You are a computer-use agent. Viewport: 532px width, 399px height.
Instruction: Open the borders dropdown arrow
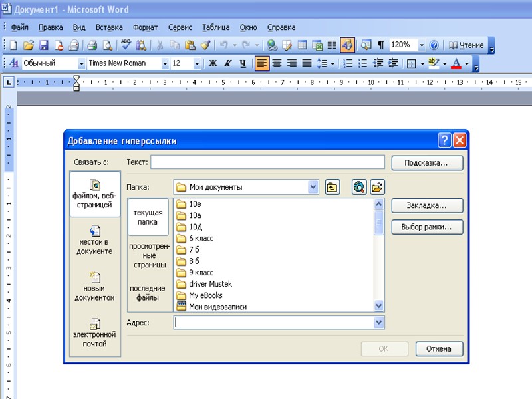(422, 63)
